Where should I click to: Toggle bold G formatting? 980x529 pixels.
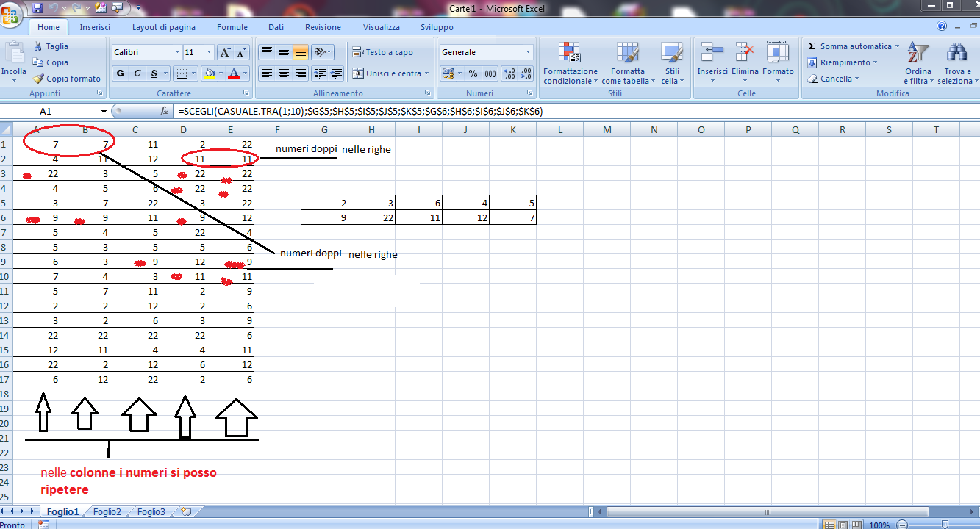(120, 73)
